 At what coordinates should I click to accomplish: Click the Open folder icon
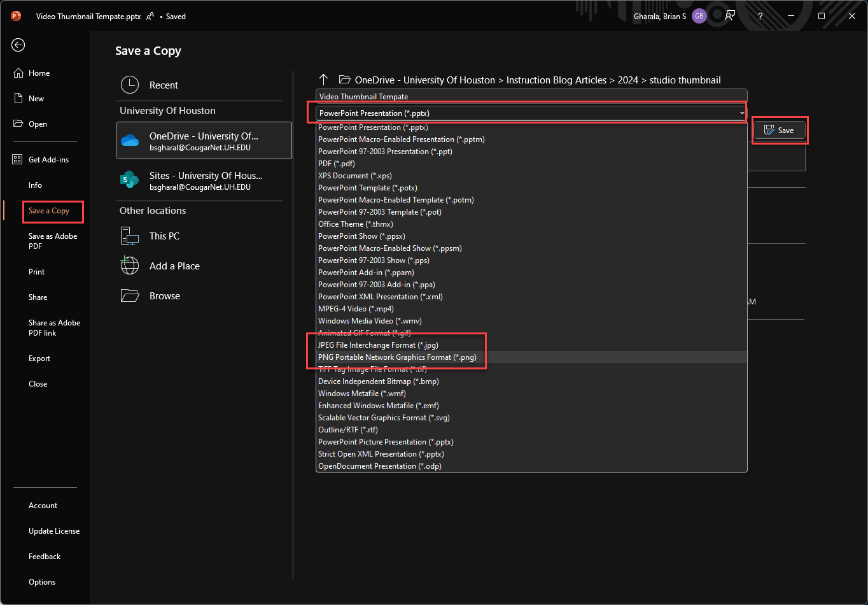[x=18, y=124]
